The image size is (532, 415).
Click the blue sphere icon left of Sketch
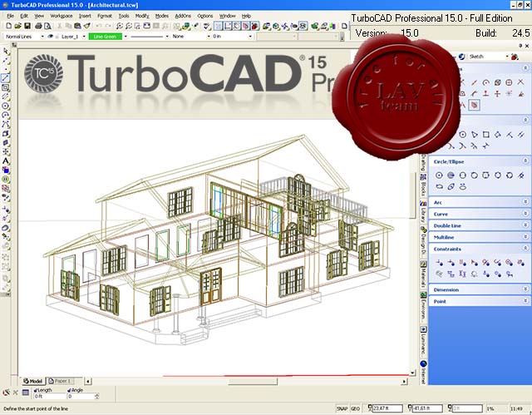click(462, 57)
